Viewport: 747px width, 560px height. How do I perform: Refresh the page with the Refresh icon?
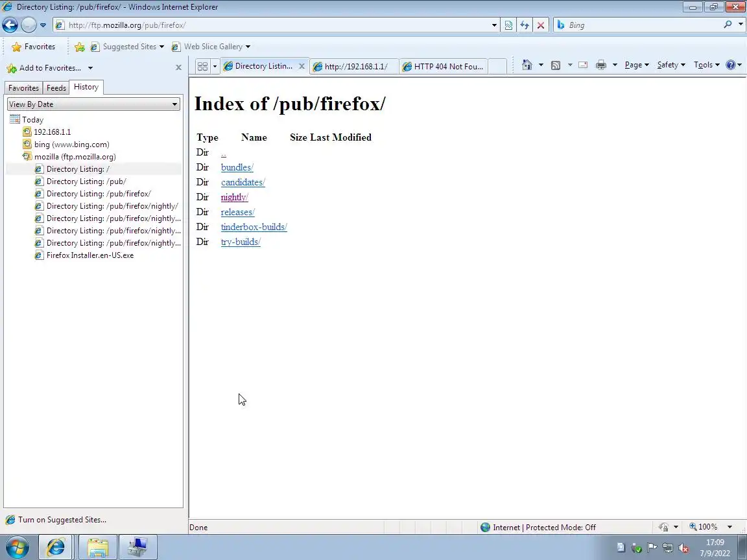pos(525,25)
